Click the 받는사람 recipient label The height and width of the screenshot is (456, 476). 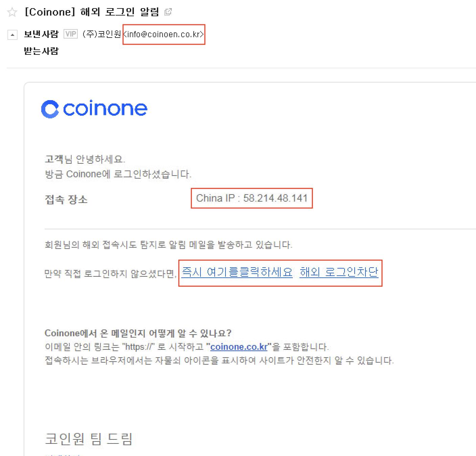(41, 51)
